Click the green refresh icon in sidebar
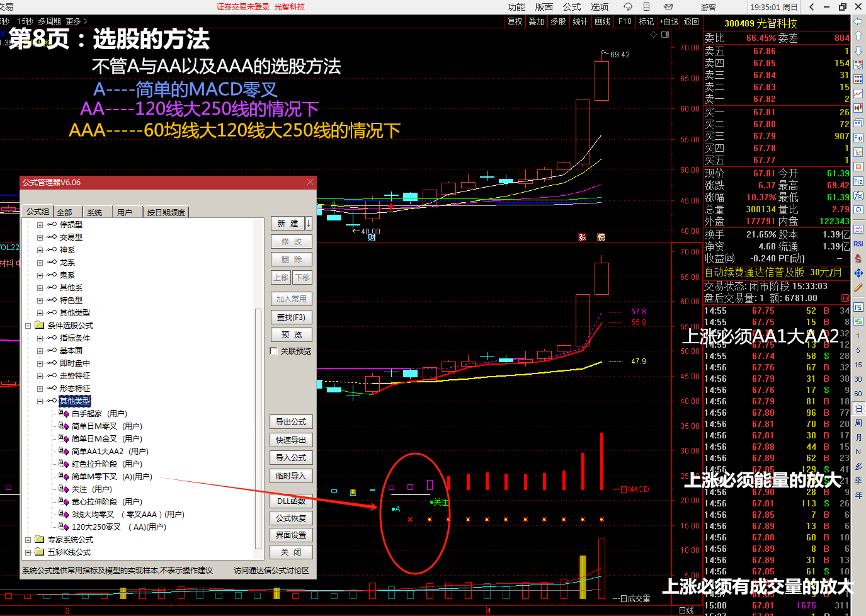Screen dimensions: 866x616 click(858, 321)
